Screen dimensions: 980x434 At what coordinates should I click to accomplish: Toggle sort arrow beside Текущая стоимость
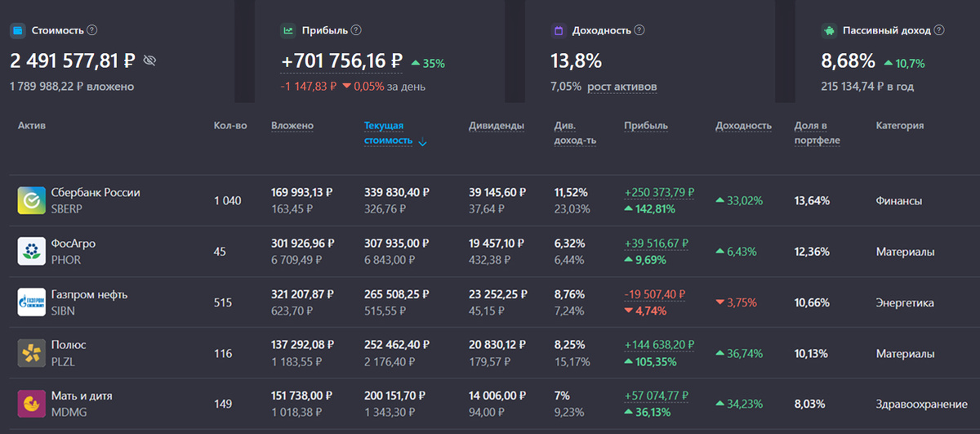[422, 142]
